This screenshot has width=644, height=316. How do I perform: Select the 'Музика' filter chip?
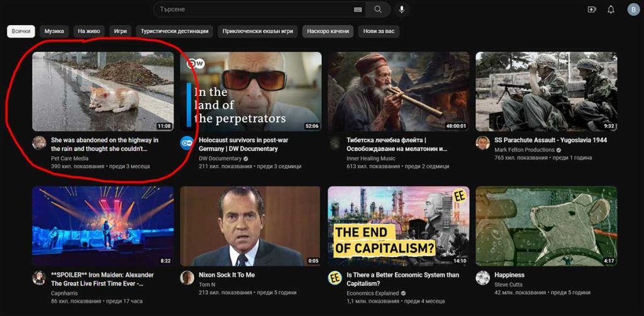pos(55,31)
